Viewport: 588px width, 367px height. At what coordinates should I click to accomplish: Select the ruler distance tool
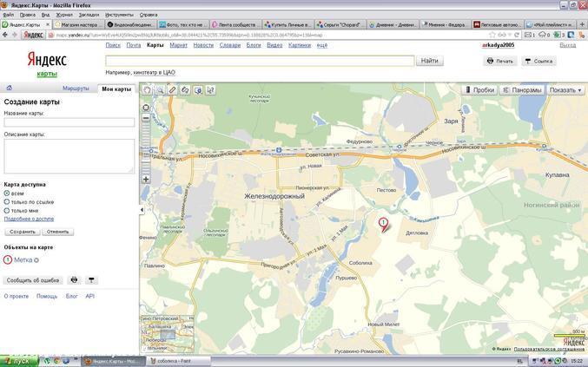coord(172,89)
